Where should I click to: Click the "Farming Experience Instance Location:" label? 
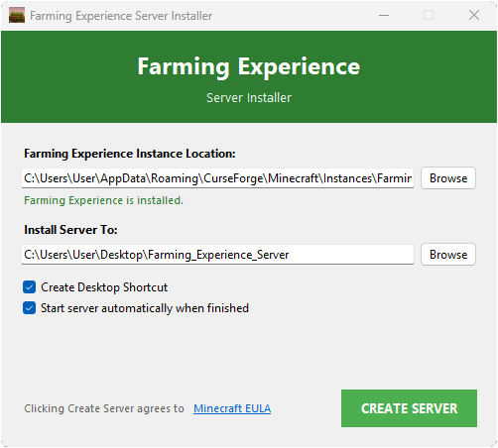click(x=130, y=154)
